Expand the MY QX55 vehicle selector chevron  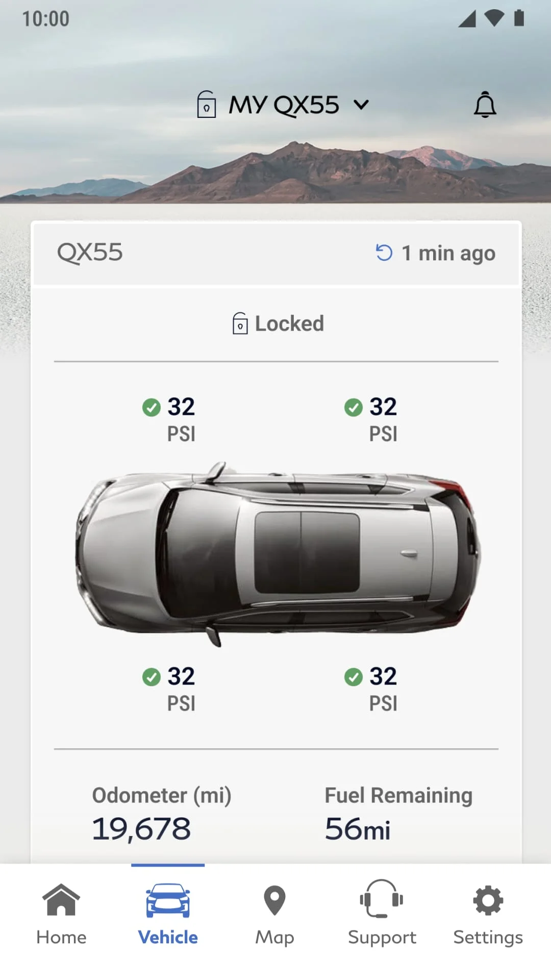(x=361, y=105)
